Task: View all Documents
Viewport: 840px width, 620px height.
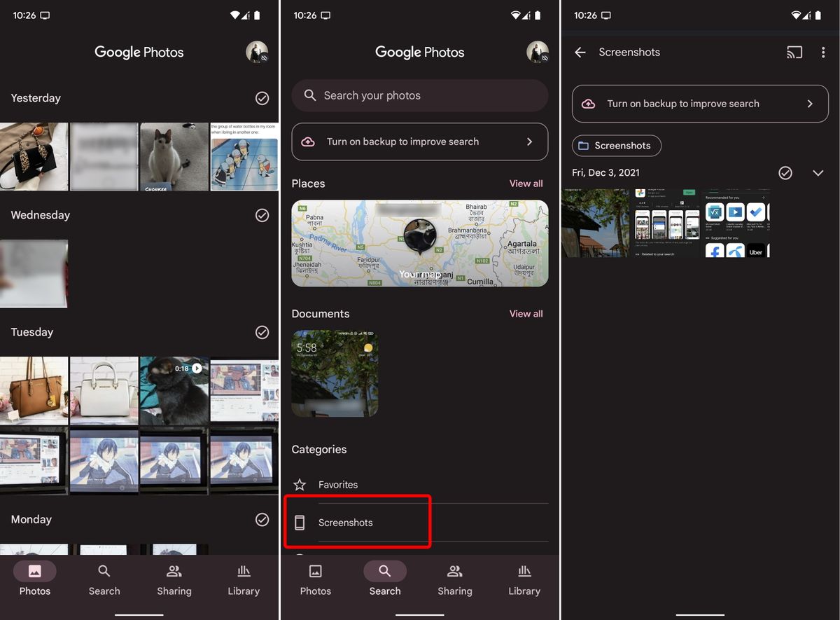Action: (526, 313)
